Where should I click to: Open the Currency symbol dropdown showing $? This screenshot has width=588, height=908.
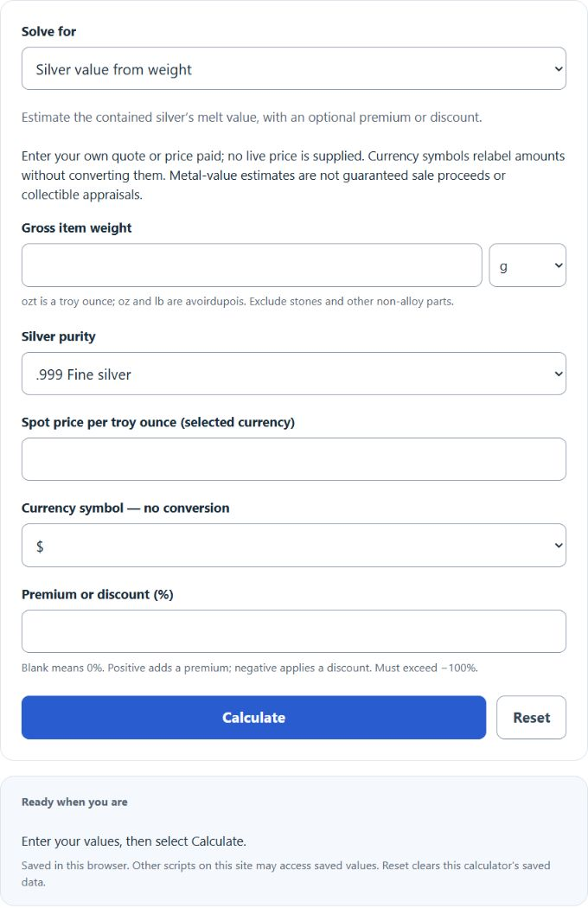[x=294, y=545]
